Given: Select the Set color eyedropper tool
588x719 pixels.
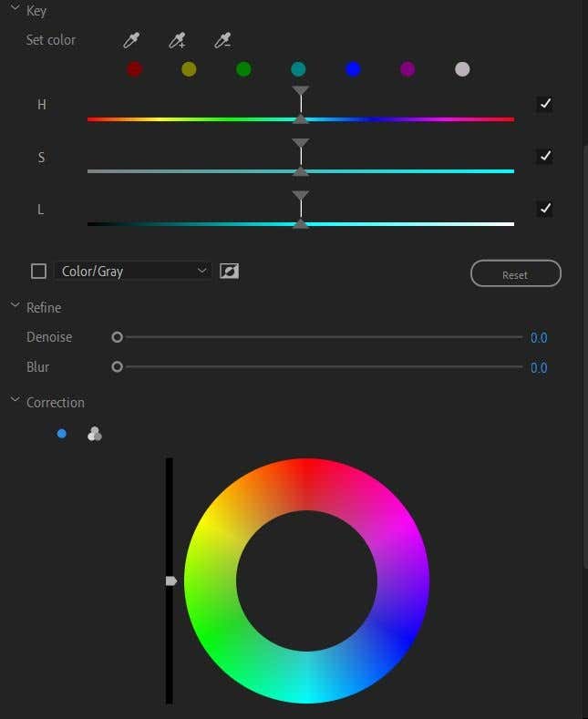Looking at the screenshot, I should 132,40.
